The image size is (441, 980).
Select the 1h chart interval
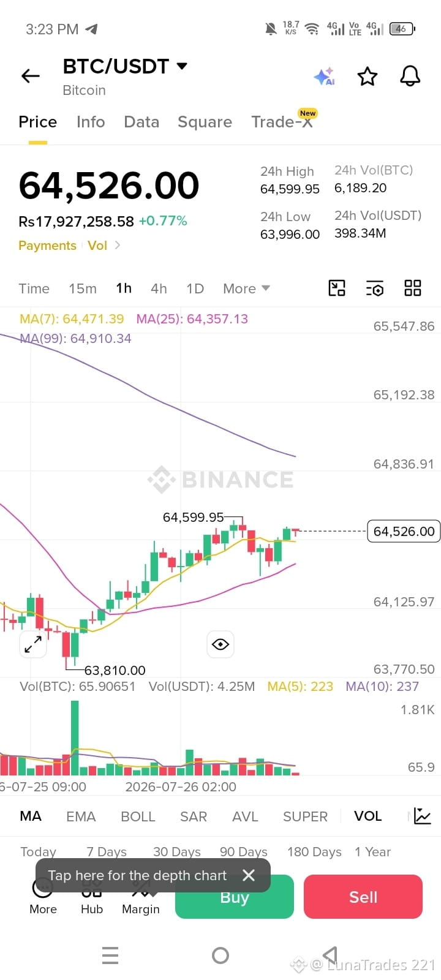(x=124, y=288)
